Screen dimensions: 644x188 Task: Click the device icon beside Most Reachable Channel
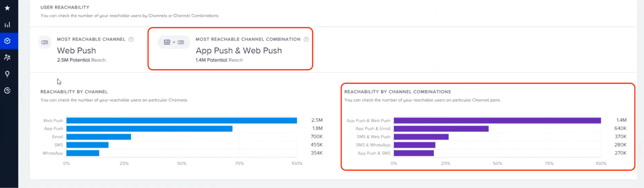coord(45,42)
